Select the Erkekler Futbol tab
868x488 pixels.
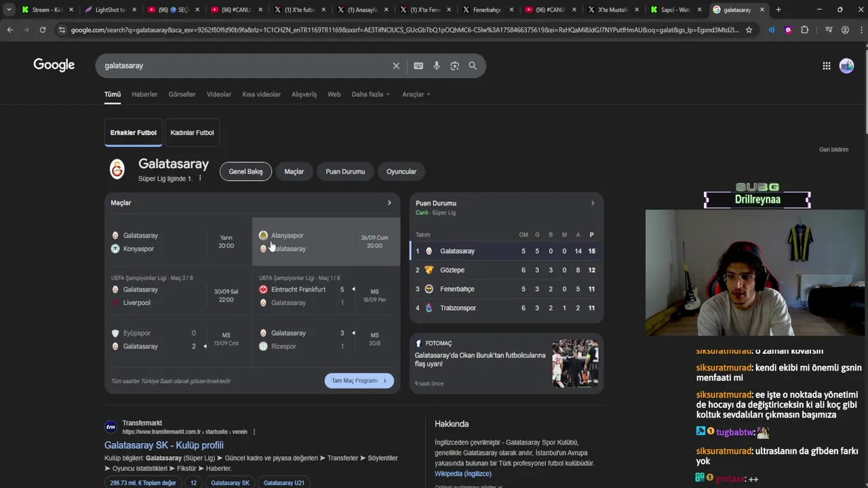[x=134, y=133]
